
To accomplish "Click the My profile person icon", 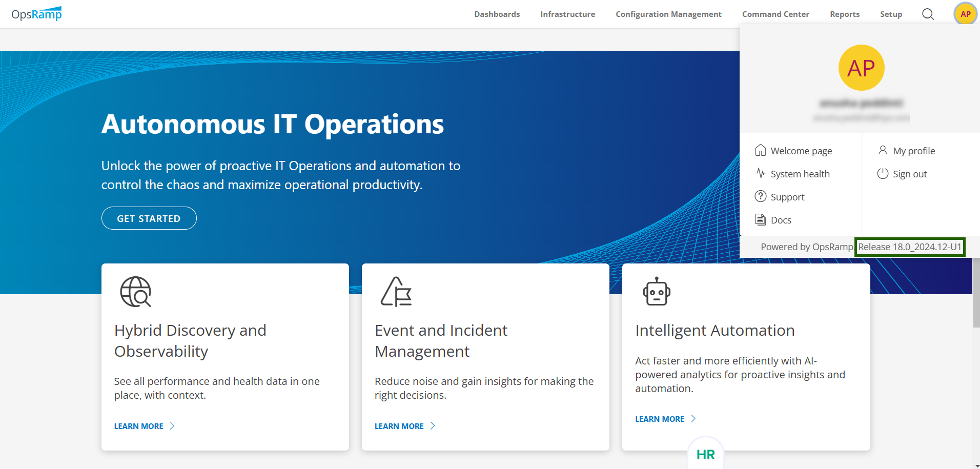I will pyautogui.click(x=883, y=150).
